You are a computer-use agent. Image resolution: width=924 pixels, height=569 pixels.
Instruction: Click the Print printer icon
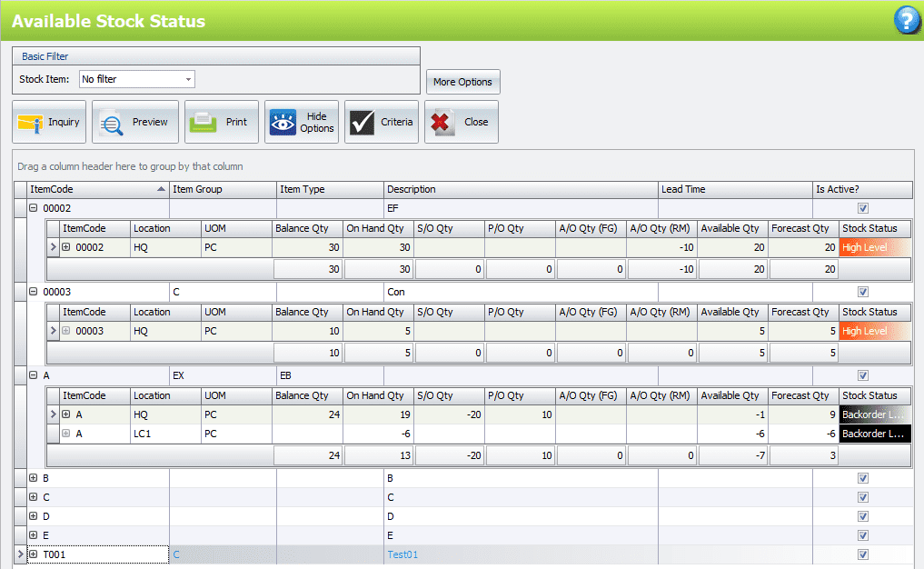tap(202, 123)
